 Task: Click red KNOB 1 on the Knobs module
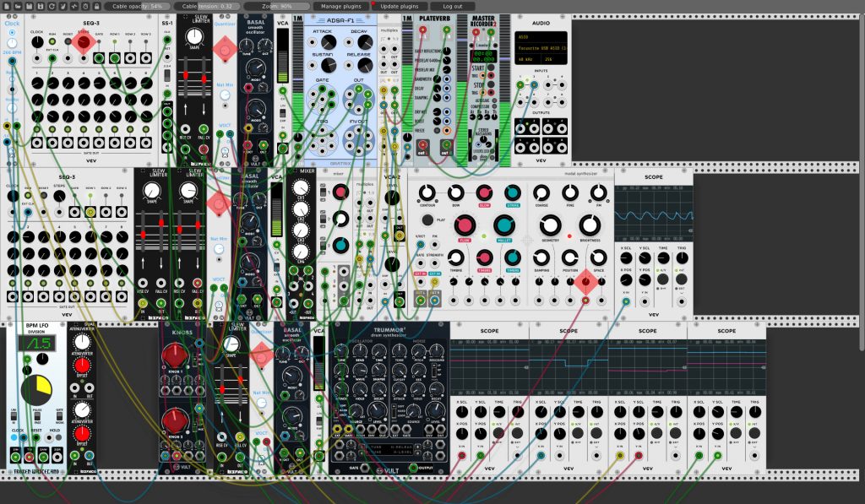[175, 355]
